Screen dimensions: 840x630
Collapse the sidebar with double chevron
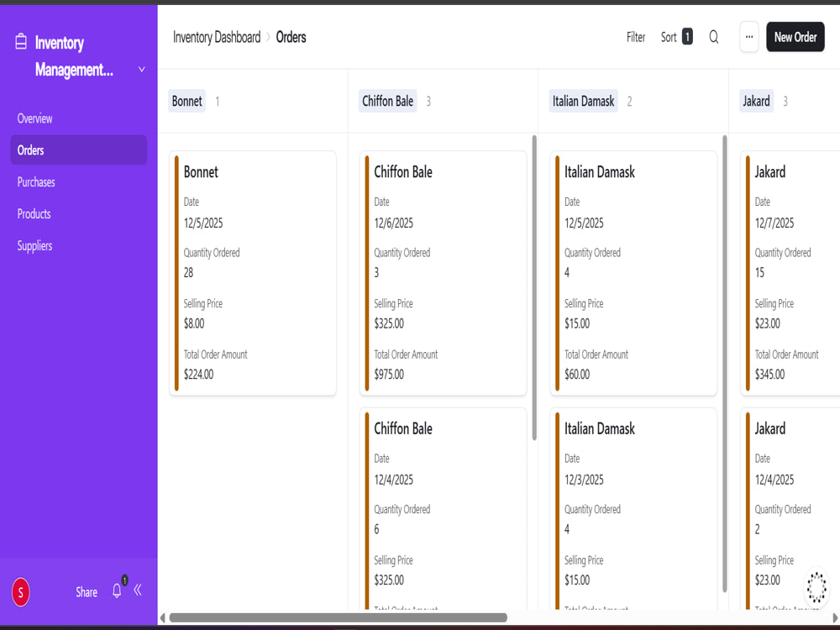pos(138,590)
